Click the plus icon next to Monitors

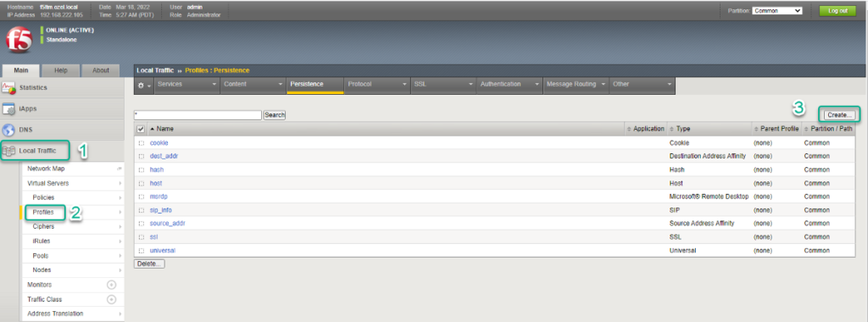(111, 285)
